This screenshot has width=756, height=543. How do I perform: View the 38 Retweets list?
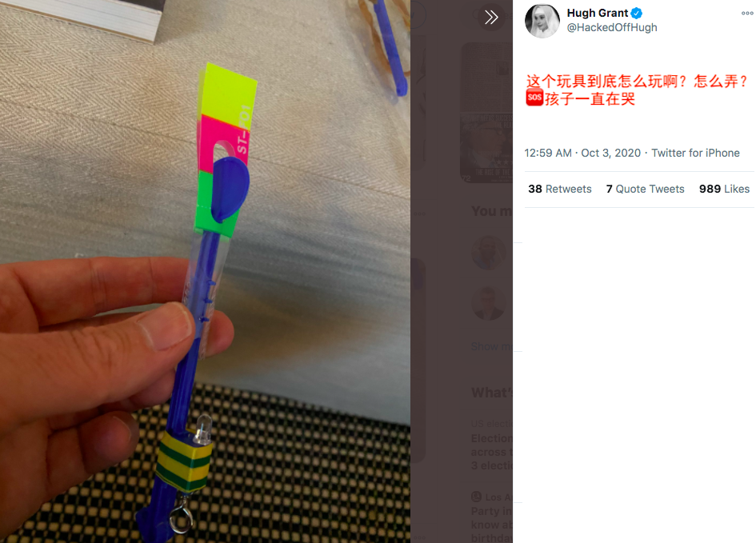point(560,189)
